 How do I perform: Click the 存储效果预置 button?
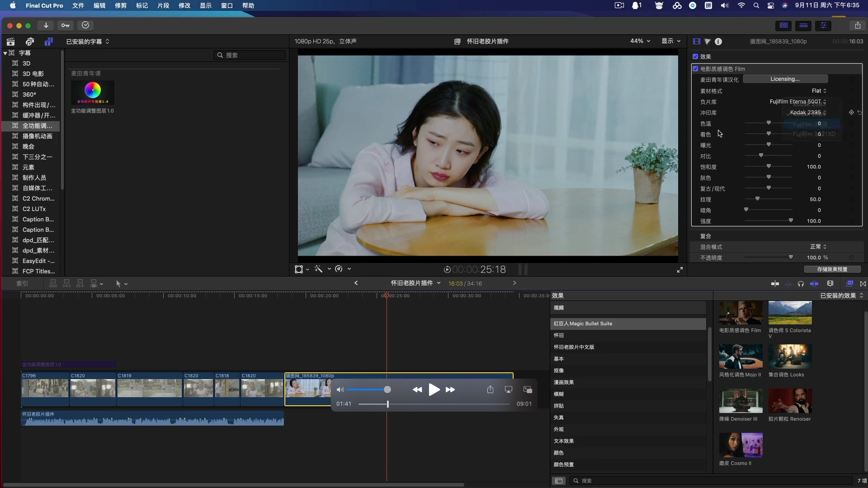[x=832, y=269]
